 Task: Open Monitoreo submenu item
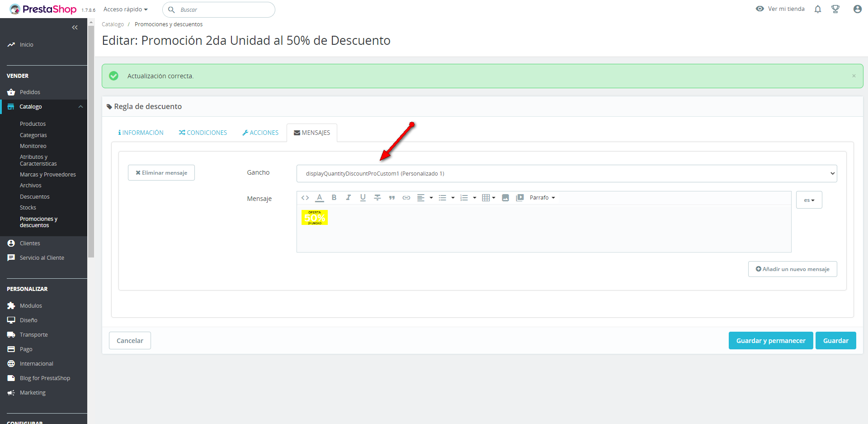pos(33,146)
